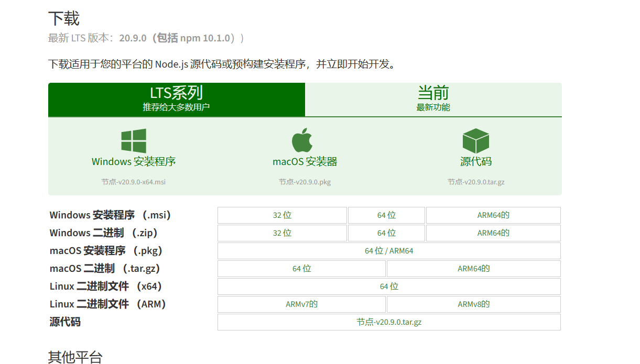Download the 64位 Windows .zip binary

386,233
